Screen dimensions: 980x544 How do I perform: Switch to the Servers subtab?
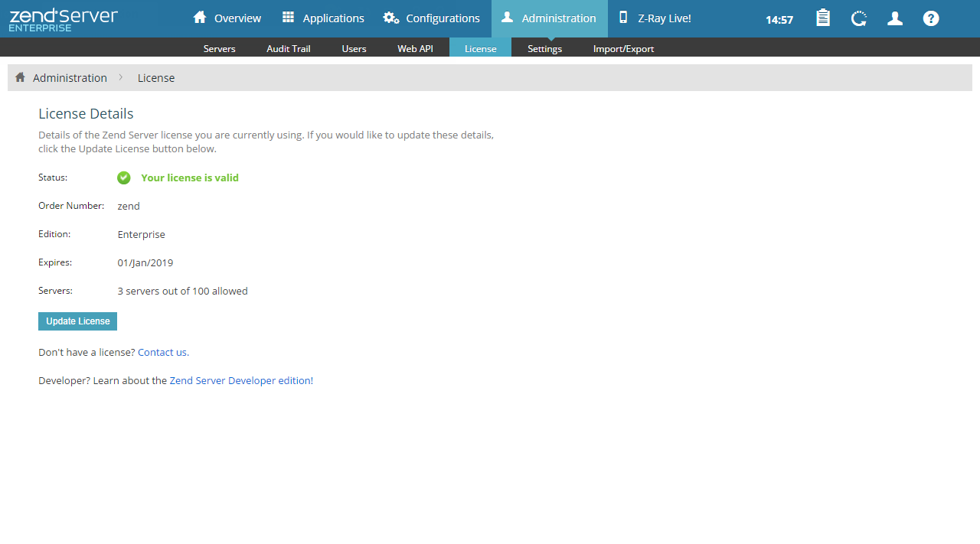pyautogui.click(x=220, y=48)
